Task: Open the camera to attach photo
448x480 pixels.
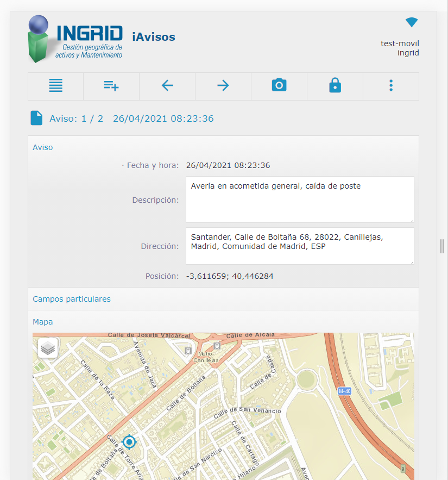Action: [x=279, y=86]
